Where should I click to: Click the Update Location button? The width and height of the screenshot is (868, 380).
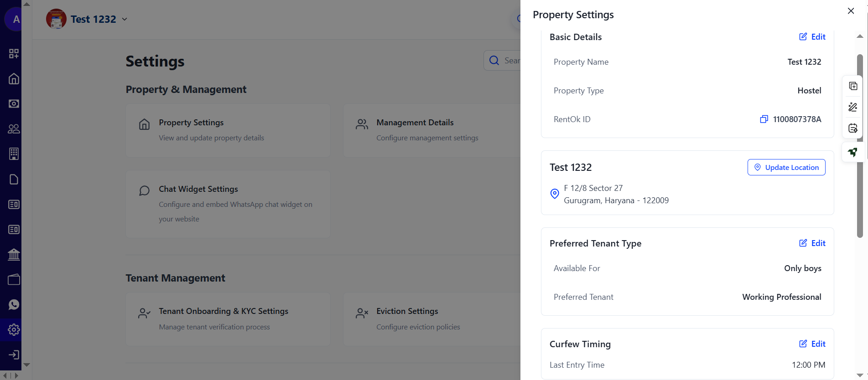(x=786, y=167)
